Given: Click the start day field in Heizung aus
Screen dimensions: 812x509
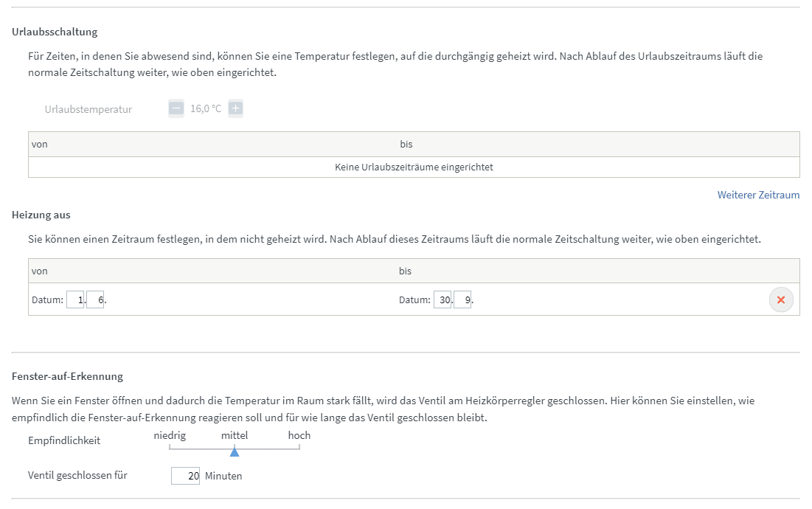Looking at the screenshot, I should tap(75, 300).
